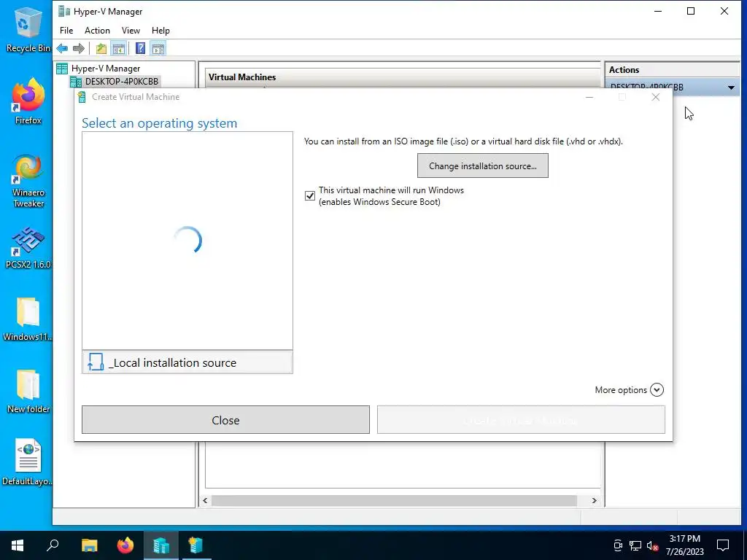Collapse the DESKTOP-4P0KCBB Actions section arrow

click(731, 87)
